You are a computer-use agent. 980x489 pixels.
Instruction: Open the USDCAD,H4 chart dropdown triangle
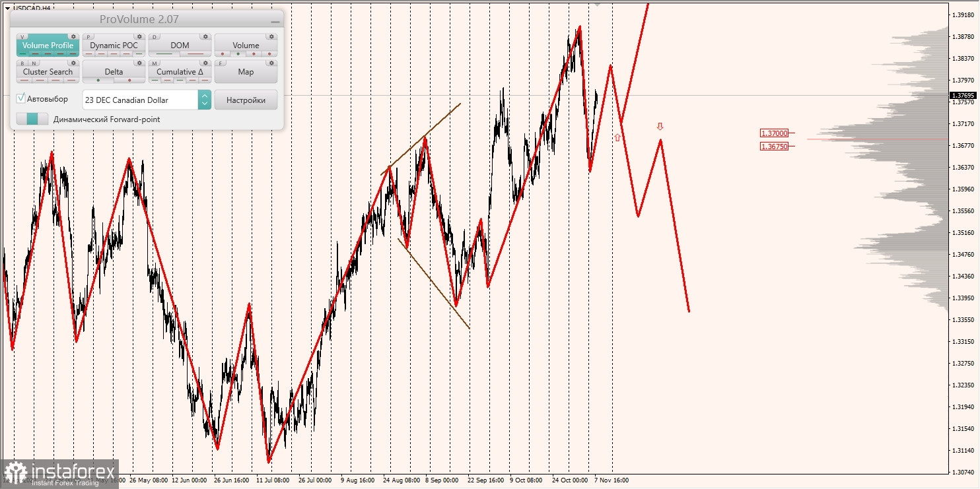coord(7,9)
